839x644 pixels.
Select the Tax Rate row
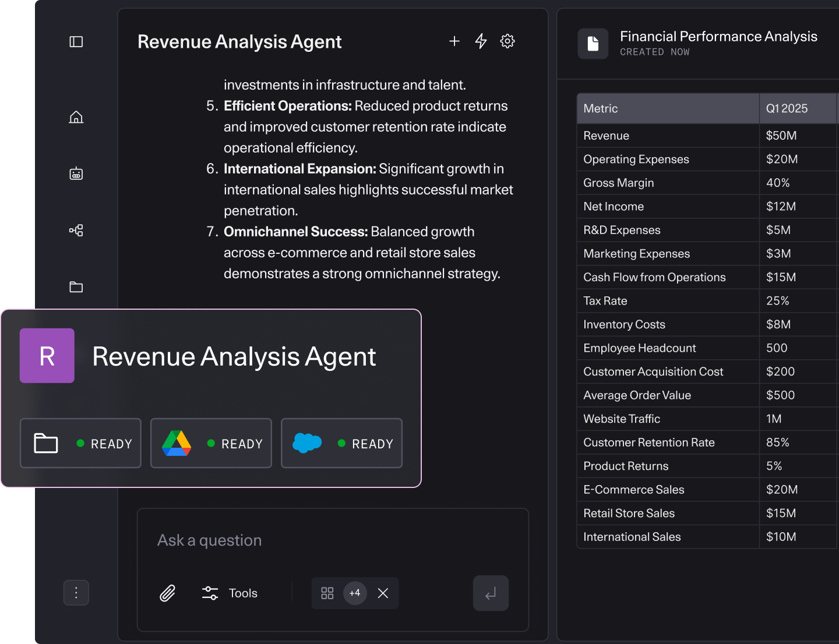coord(708,301)
